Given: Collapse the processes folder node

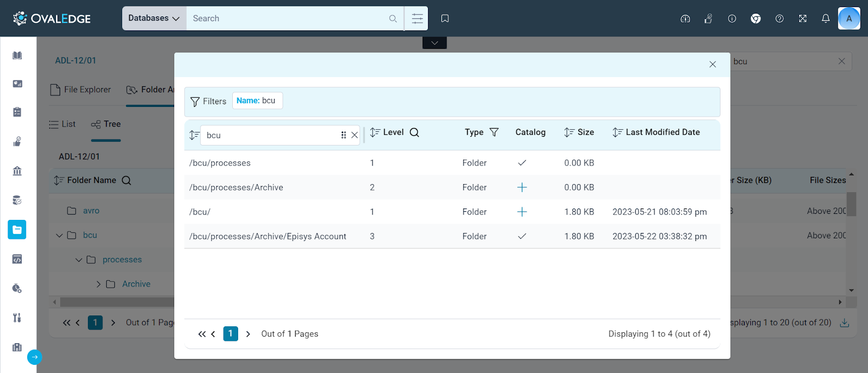Looking at the screenshot, I should pos(79,260).
